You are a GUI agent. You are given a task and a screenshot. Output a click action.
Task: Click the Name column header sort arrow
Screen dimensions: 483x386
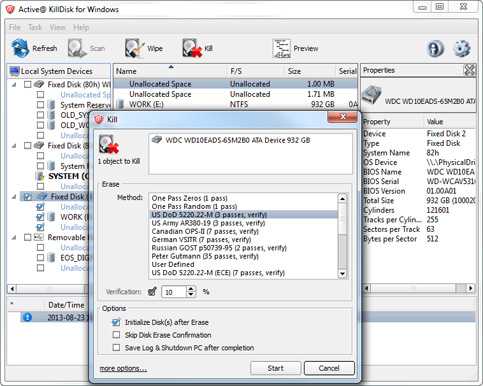(x=171, y=67)
